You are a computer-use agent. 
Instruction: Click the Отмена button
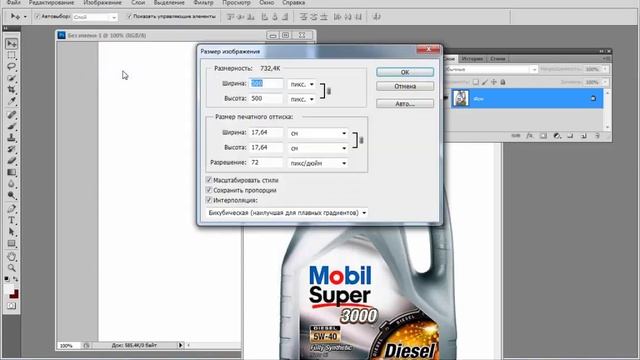point(405,87)
